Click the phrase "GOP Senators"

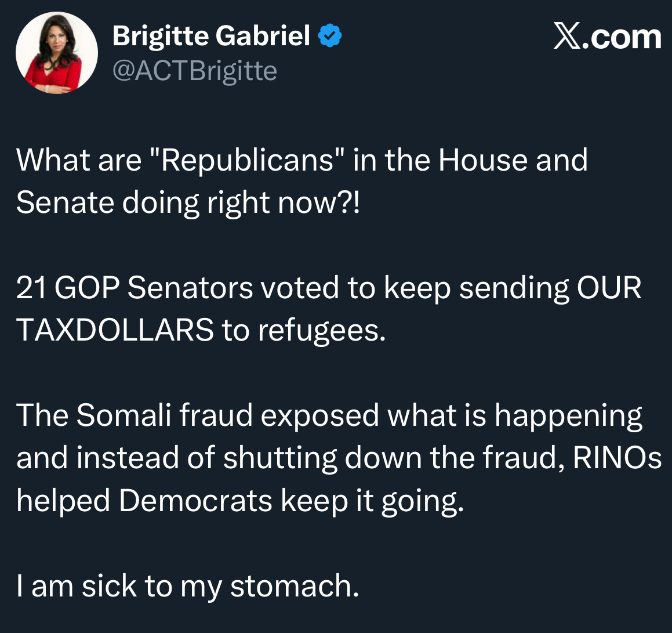point(153,288)
